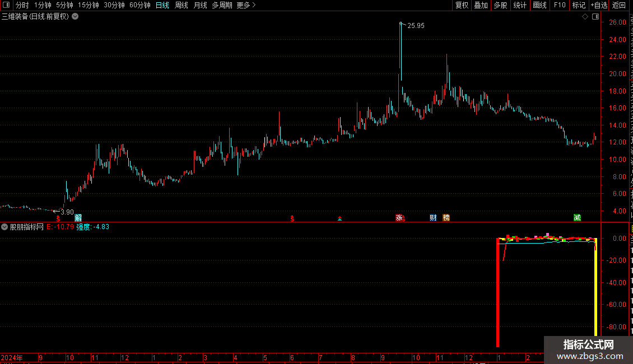Viewport: 633px width, 364px height.
Task: Expand the 更多 periods menu
Action: pyautogui.click(x=246, y=5)
